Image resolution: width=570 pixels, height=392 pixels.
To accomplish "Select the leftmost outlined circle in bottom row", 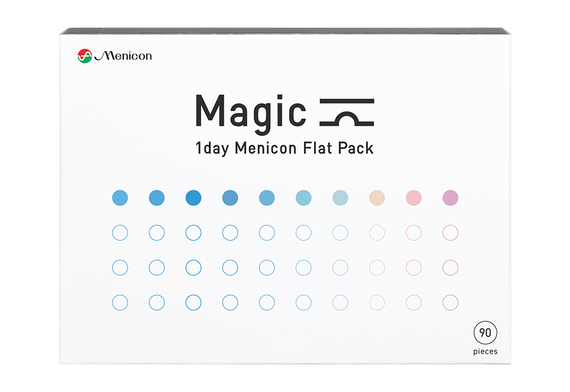I will 120,302.
